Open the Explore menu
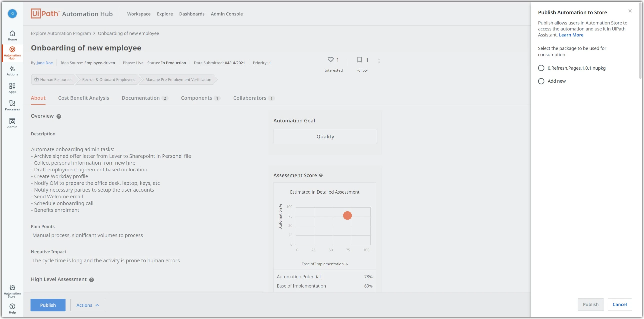Viewport: 644px width, 319px height. point(165,14)
